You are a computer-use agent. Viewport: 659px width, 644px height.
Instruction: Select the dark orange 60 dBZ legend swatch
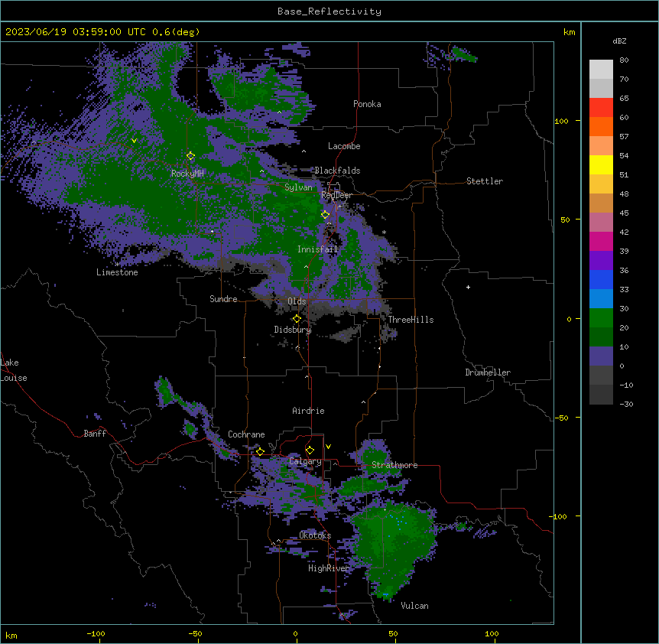click(601, 126)
